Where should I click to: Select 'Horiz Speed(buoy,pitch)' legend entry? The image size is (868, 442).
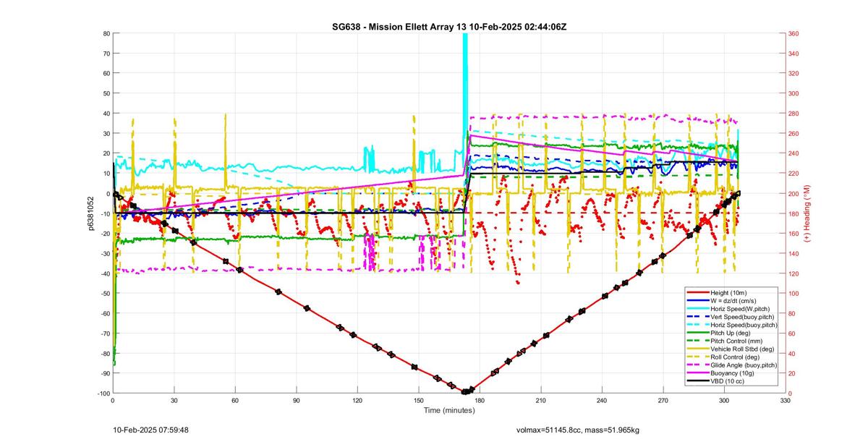pyautogui.click(x=745, y=325)
